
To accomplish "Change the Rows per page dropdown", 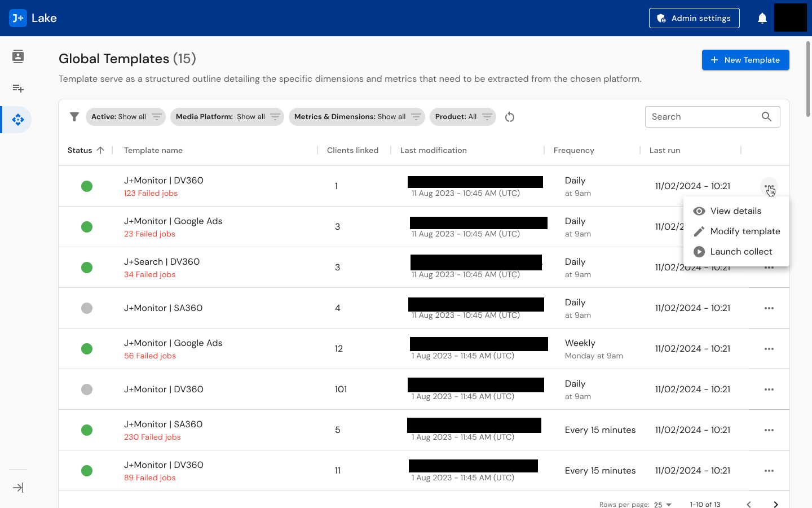I will (663, 504).
